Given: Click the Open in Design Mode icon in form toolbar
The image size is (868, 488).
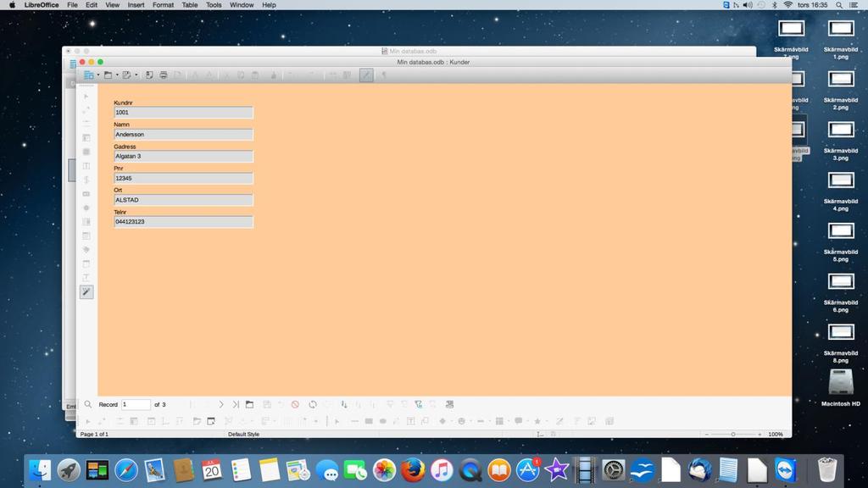Looking at the screenshot, I should (x=211, y=421).
